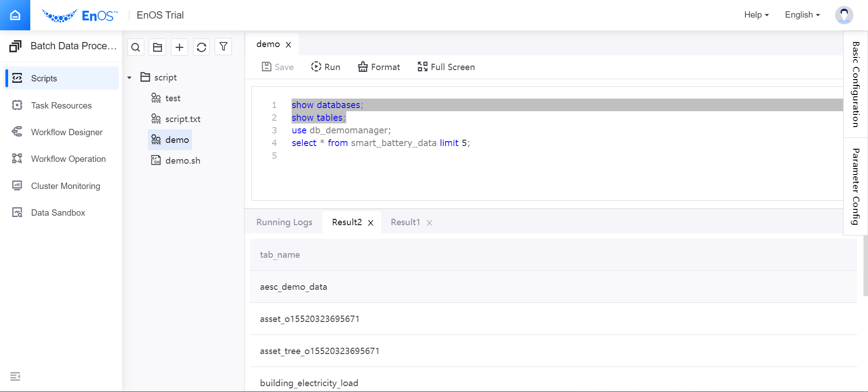Open the Help dropdown
The height and width of the screenshot is (392, 868).
pos(756,15)
